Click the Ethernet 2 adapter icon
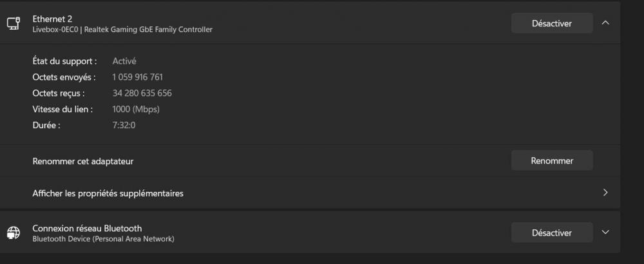 click(x=14, y=23)
